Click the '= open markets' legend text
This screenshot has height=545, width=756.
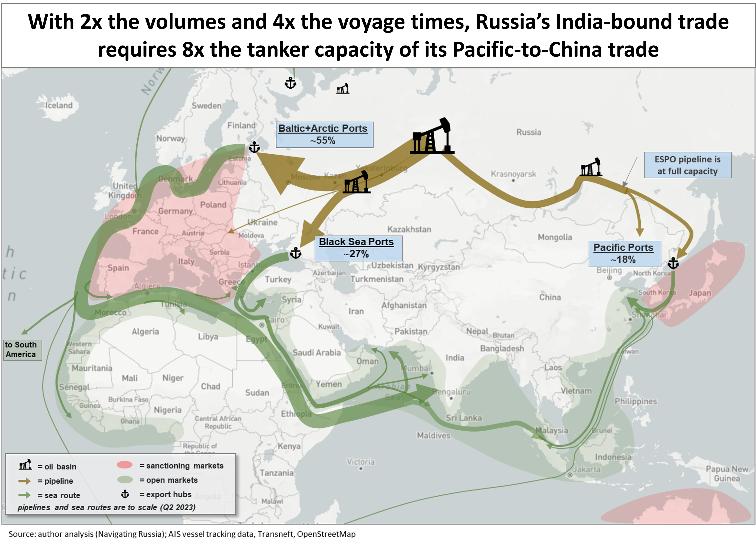(169, 480)
